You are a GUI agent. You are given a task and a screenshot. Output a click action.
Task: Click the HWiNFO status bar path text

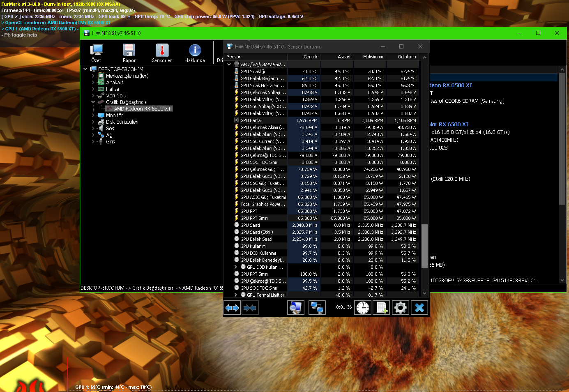[152, 288]
